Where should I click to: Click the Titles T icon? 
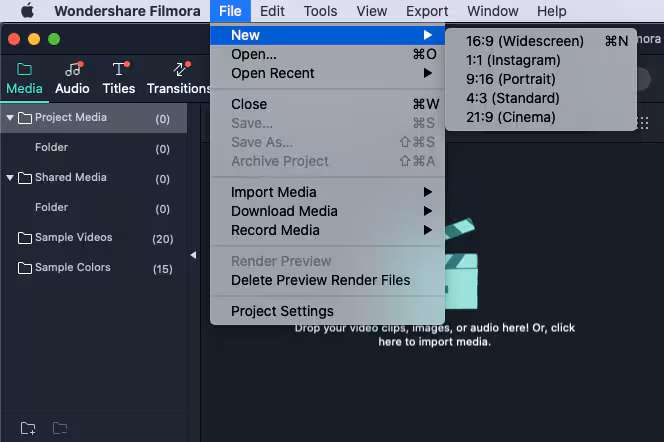click(119, 69)
